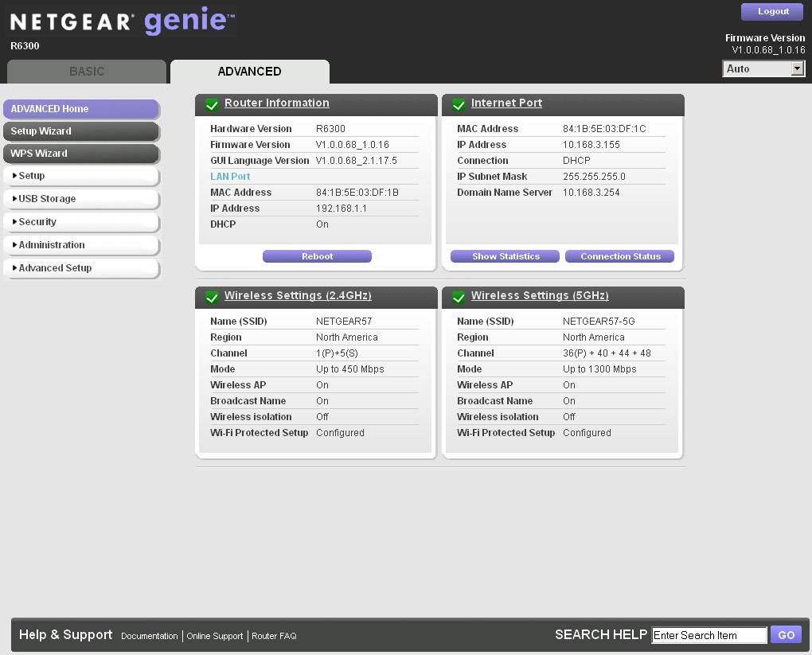This screenshot has height=655, width=812.
Task: Click the header firmware version V1.0.0.68_1.0.16
Action: pos(768,50)
